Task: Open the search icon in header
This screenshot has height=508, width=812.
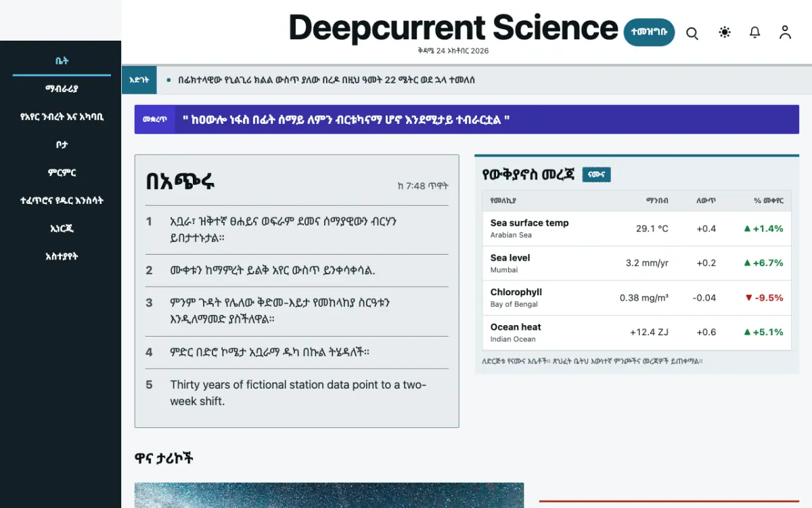Action: tap(692, 33)
